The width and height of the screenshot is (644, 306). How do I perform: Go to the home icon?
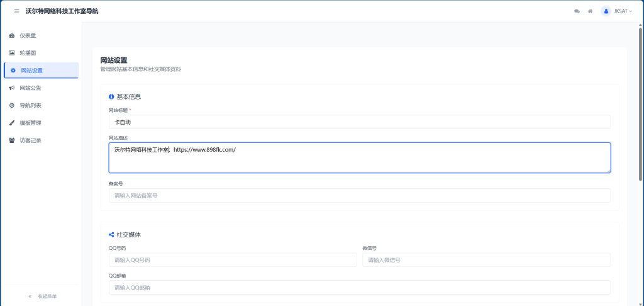590,11
